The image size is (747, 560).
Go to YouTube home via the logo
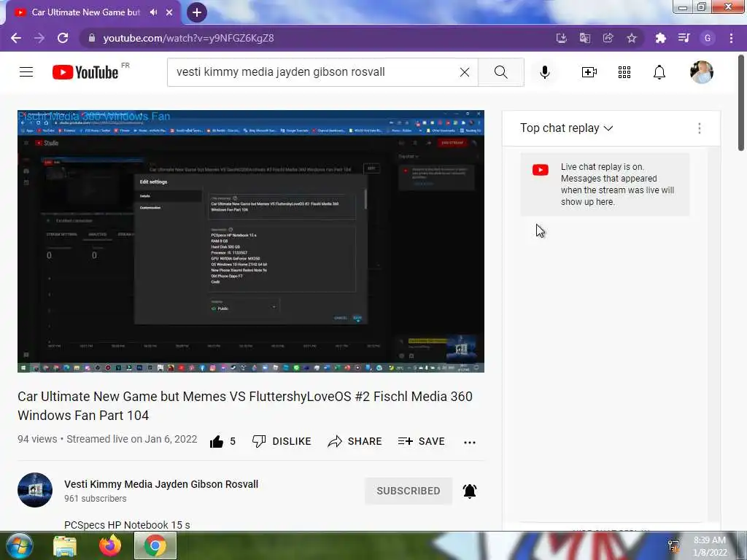85,72
